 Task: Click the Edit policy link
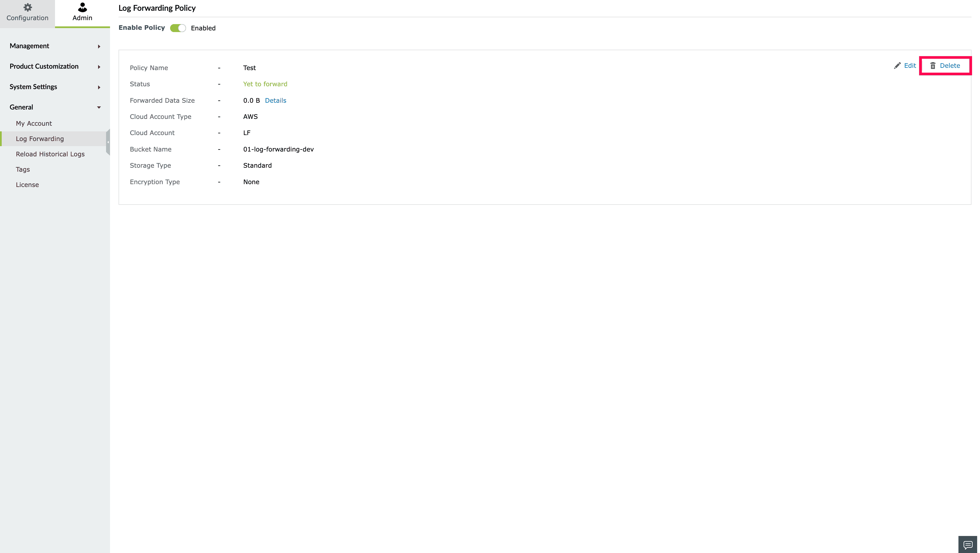(x=910, y=66)
